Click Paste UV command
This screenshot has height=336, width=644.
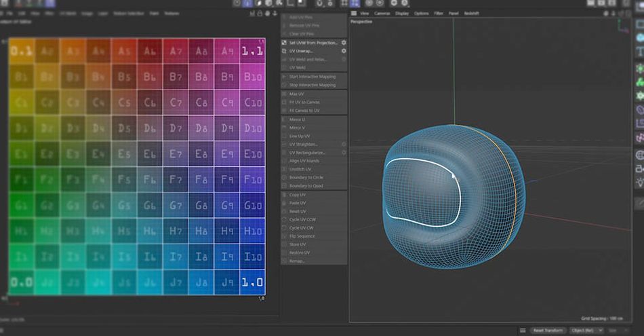[x=314, y=203]
